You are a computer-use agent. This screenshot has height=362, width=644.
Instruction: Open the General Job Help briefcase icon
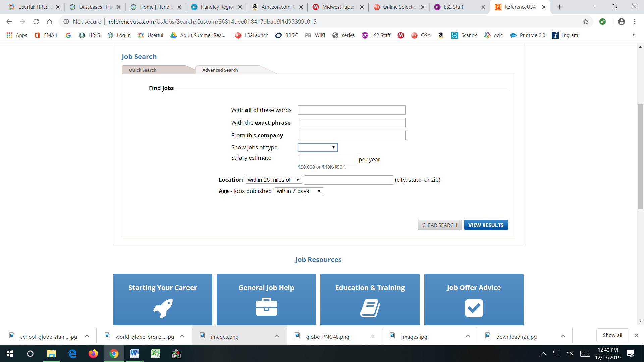point(266,307)
